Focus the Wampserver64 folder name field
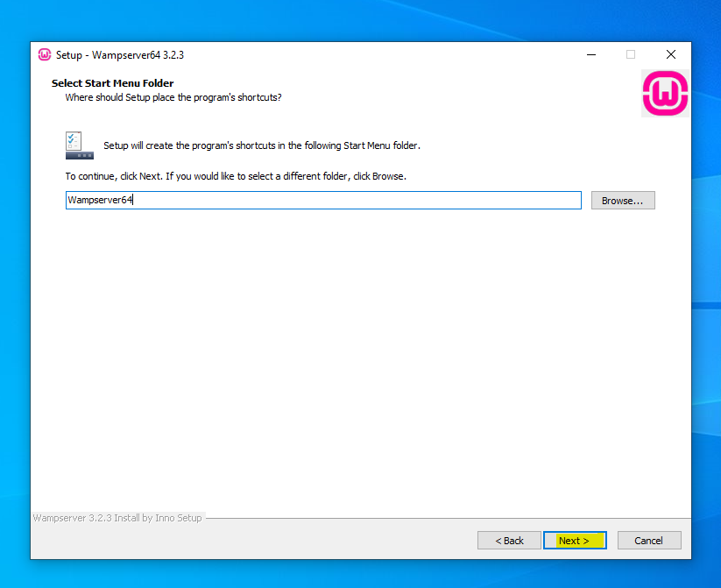The width and height of the screenshot is (721, 588). [x=322, y=201]
